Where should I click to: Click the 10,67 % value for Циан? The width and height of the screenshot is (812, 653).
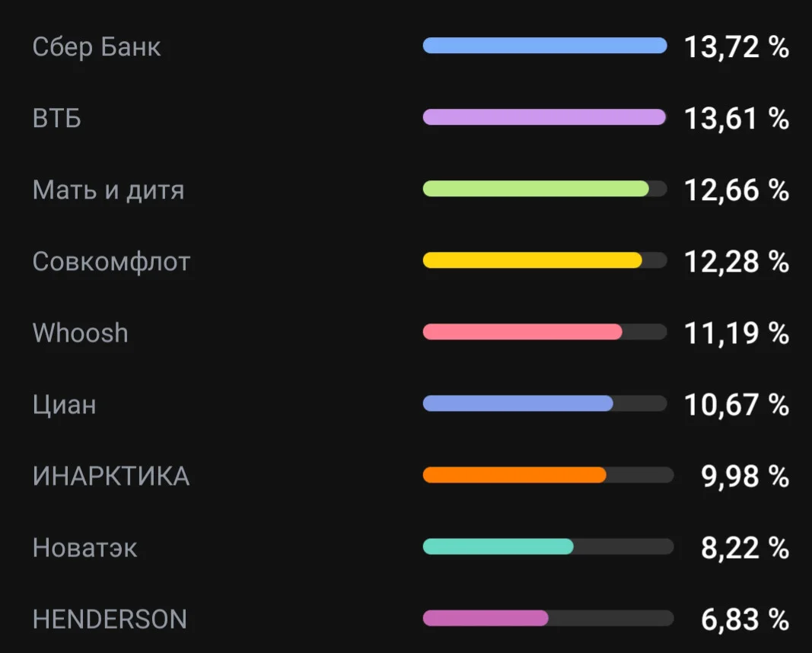pyautogui.click(x=737, y=404)
